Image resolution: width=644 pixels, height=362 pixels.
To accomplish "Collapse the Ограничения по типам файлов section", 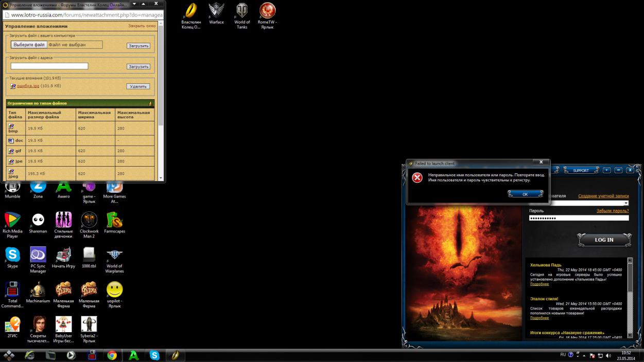I will point(151,103).
